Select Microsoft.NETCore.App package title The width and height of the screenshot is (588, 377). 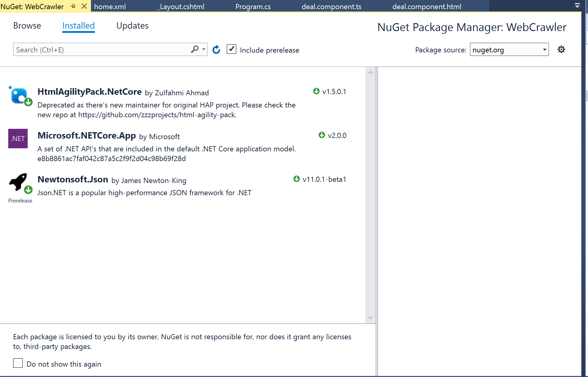87,136
